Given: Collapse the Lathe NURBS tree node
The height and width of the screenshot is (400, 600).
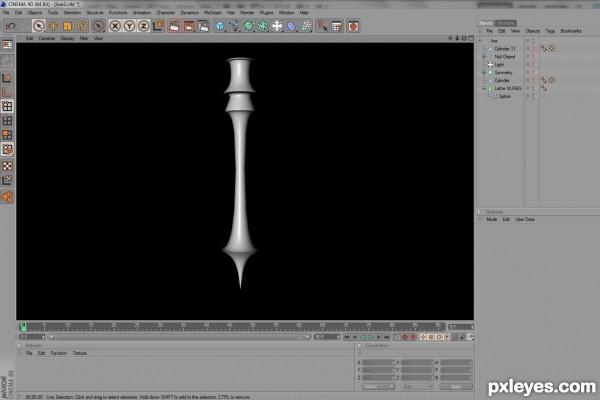Looking at the screenshot, I should click(x=484, y=88).
